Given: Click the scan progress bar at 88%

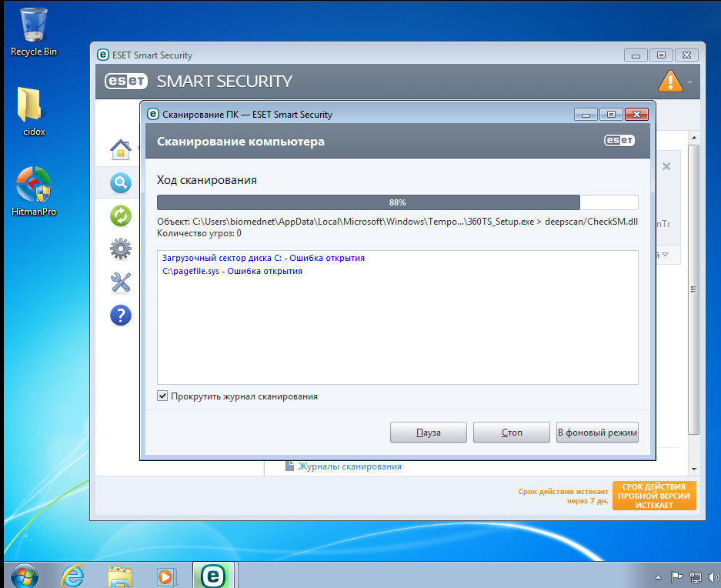Looking at the screenshot, I should (397, 202).
